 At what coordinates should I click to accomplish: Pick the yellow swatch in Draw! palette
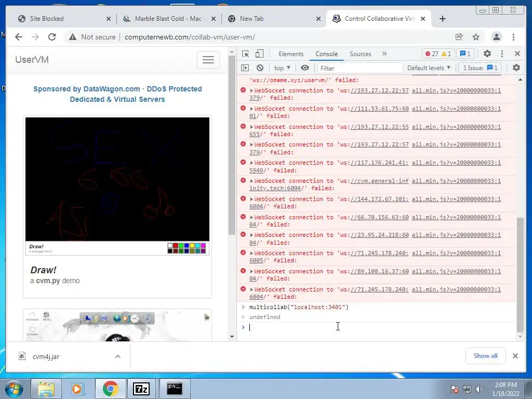click(x=192, y=245)
